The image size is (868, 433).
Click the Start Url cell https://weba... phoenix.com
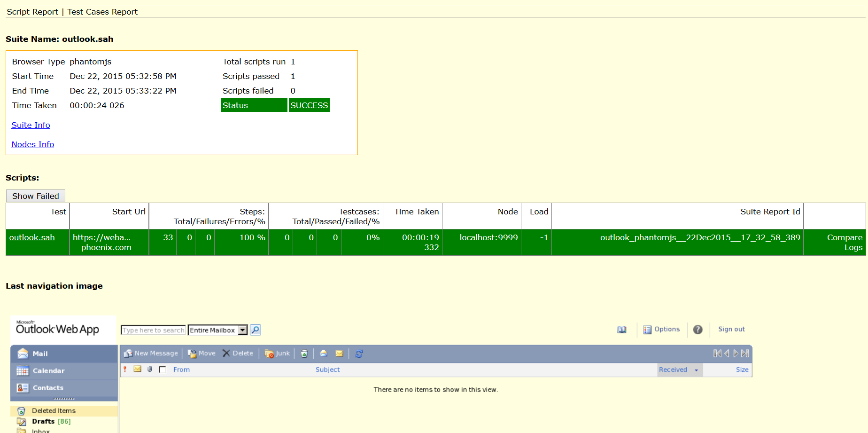tap(109, 243)
